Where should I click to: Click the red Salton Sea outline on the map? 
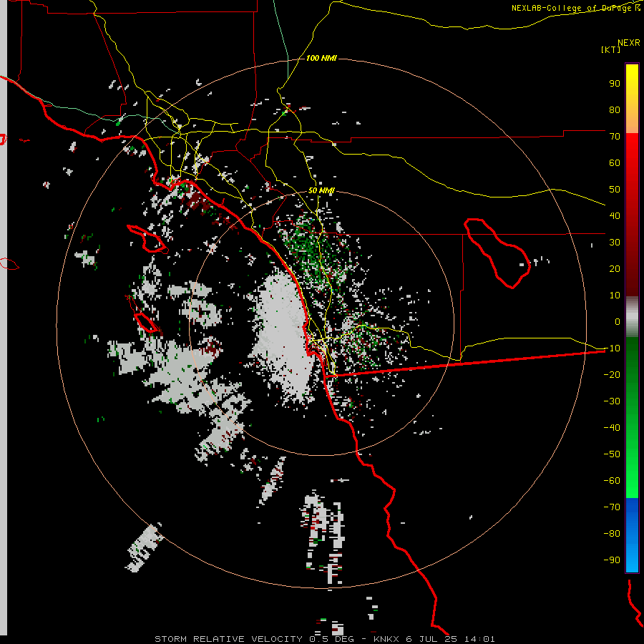[497, 253]
